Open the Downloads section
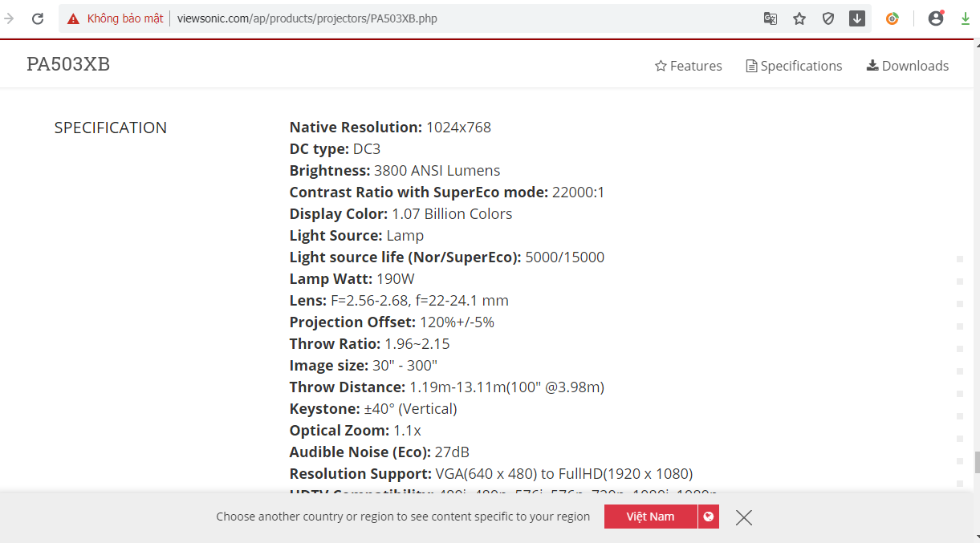 coord(908,66)
